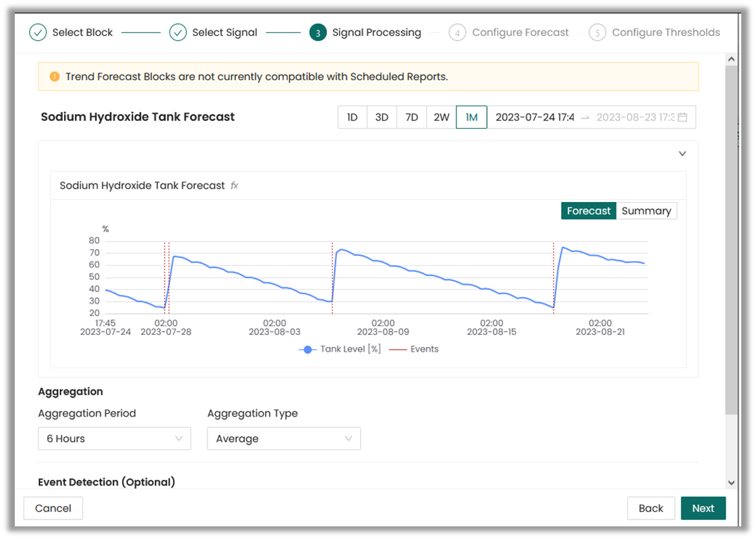Screen dimensions: 756x539
Task: Click the Cancel button
Action: 53,508
